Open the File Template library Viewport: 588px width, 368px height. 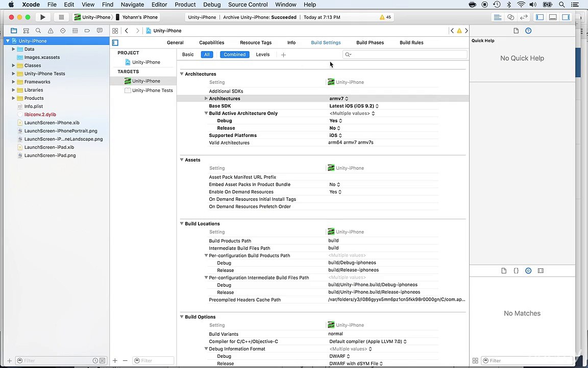coord(504,270)
